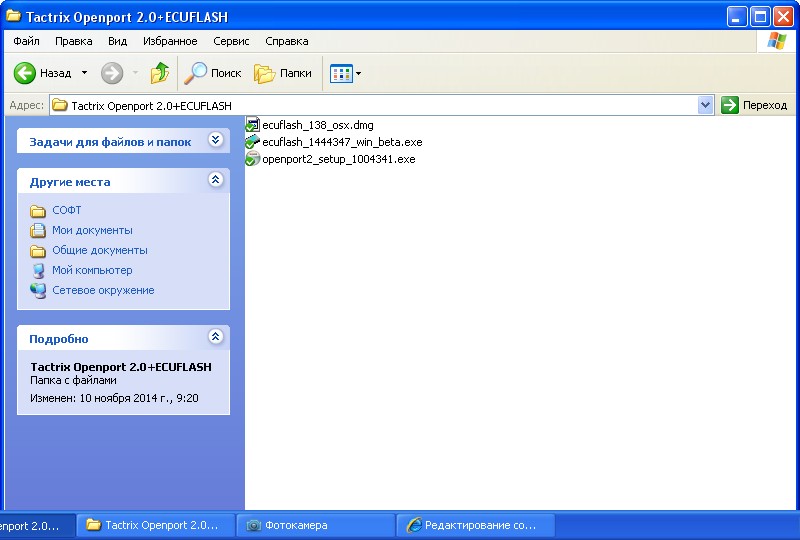
Task: Go up one folder level icon
Action: coord(160,73)
